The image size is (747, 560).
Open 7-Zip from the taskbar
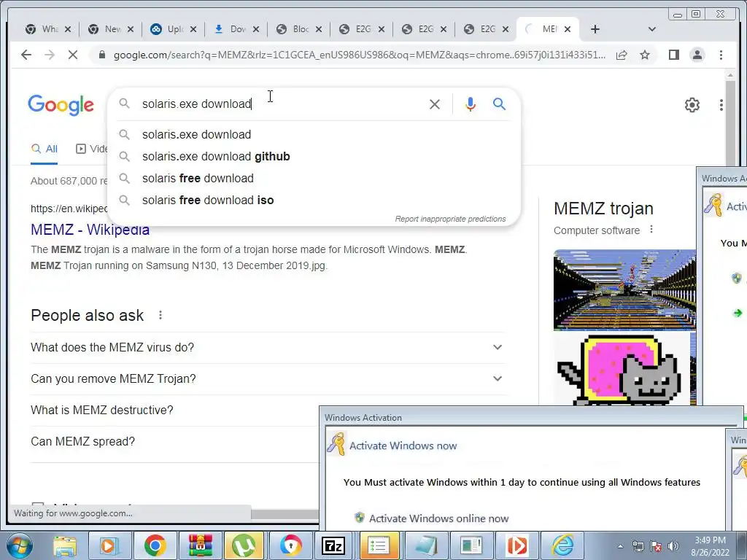333,545
